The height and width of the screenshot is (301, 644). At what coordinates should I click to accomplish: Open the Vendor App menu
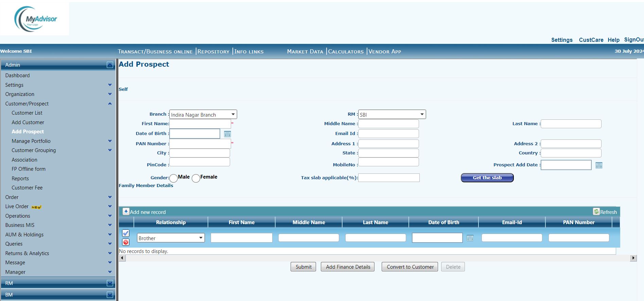click(x=385, y=52)
